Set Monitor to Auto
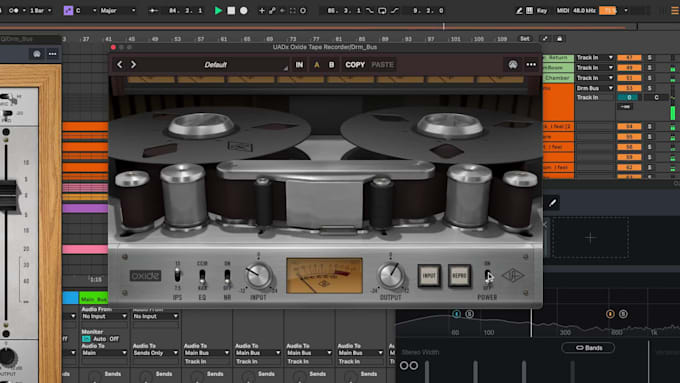 click(99, 339)
